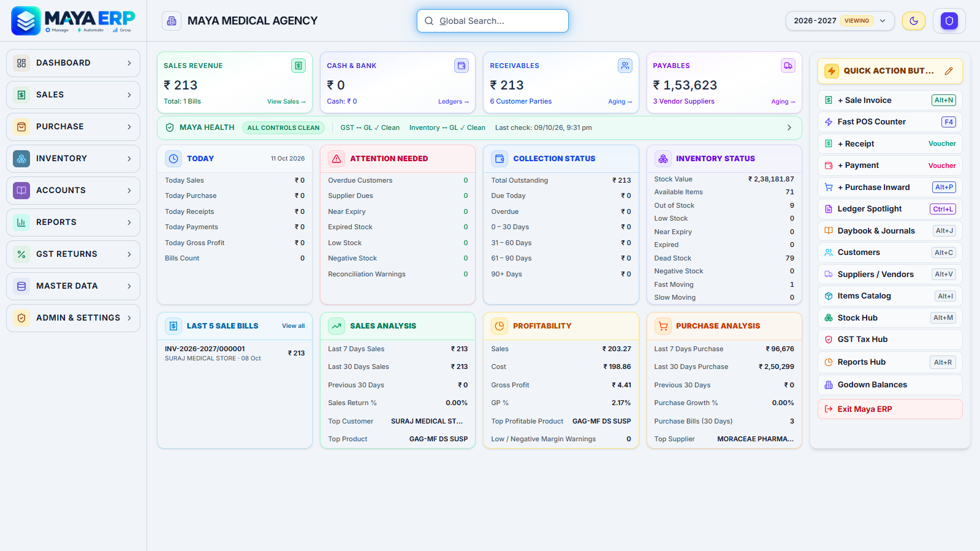The width and height of the screenshot is (980, 551).
Task: Open the Master Data sidebar menu
Action: tap(73, 286)
